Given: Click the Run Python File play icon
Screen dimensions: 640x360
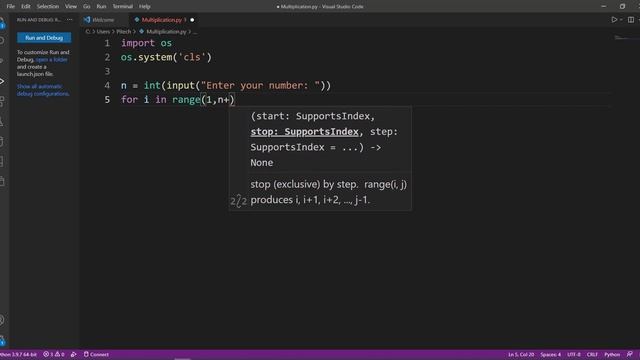Looking at the screenshot, I should (614, 20).
